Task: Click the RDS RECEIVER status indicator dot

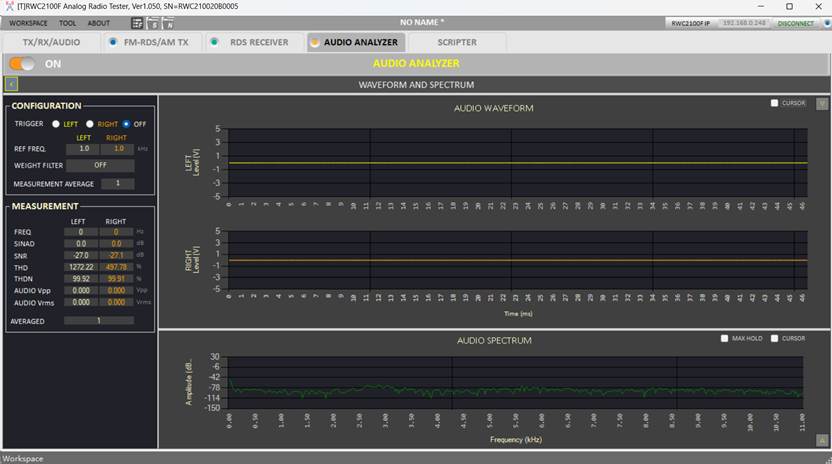Action: [x=214, y=42]
